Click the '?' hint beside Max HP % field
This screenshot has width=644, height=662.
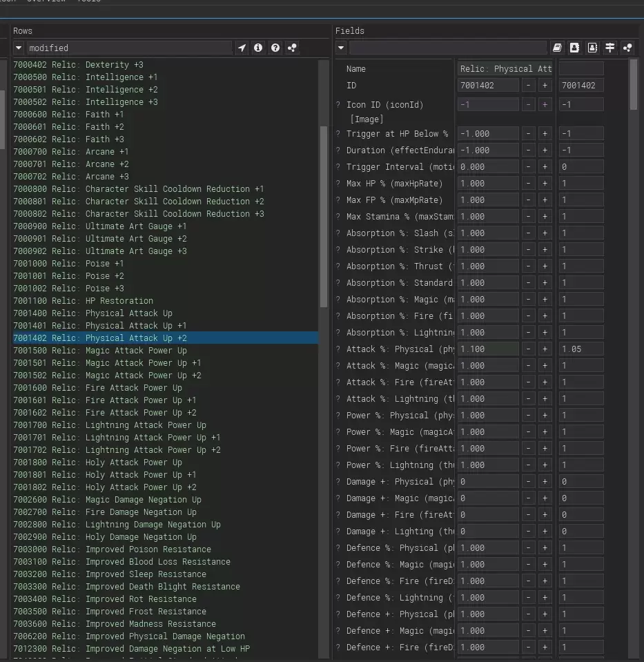(x=338, y=184)
